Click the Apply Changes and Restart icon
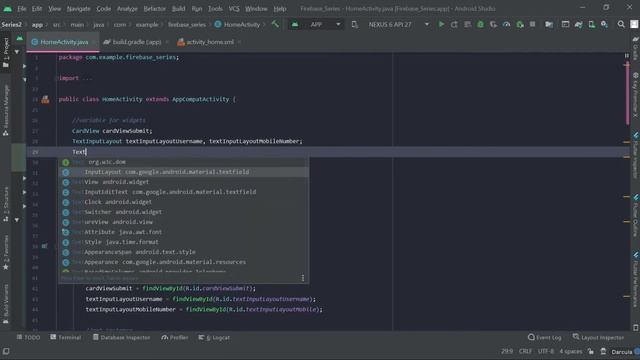 [454, 24]
